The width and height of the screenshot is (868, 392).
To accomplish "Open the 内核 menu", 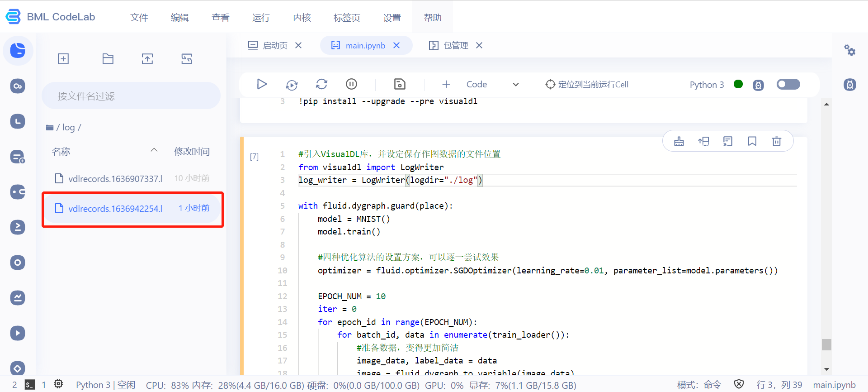I will (302, 18).
